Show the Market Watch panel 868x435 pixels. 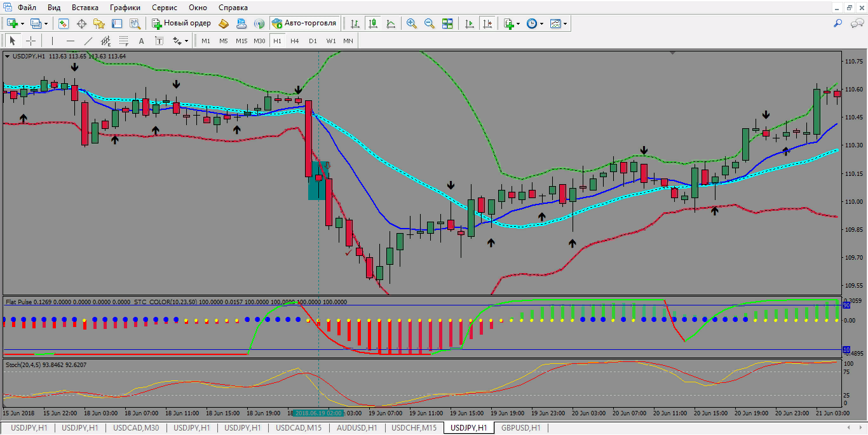(64, 23)
